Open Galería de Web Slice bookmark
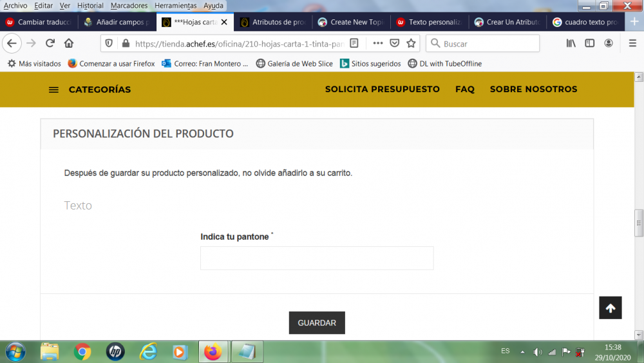The image size is (644, 363). pos(294,64)
